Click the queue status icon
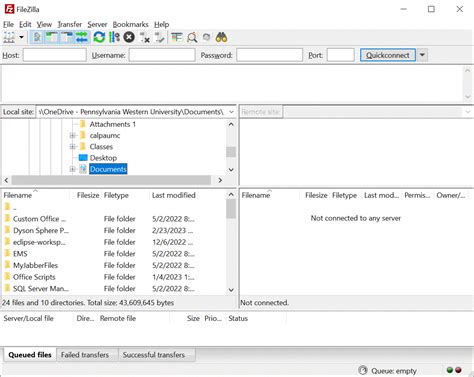 (x=363, y=370)
